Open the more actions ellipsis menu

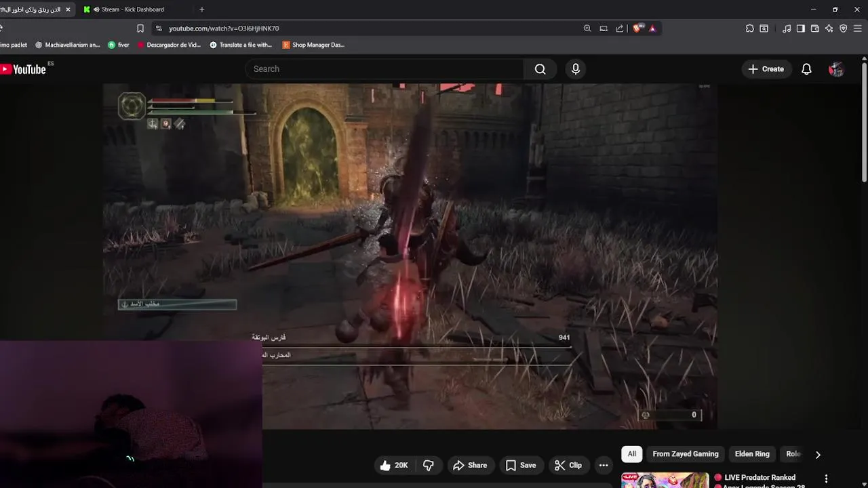pyautogui.click(x=604, y=465)
